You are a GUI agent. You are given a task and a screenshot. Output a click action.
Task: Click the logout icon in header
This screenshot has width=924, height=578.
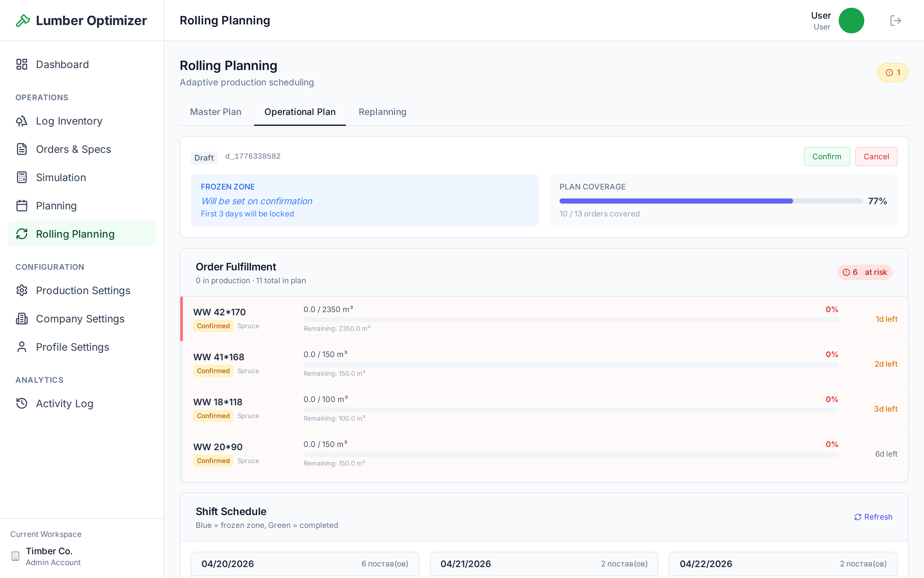click(x=895, y=21)
